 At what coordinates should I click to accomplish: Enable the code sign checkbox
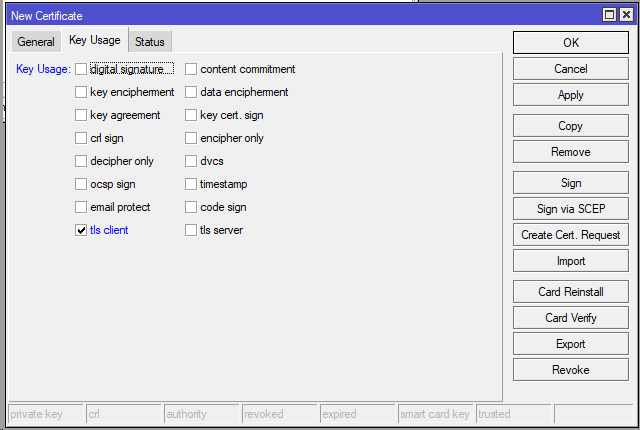click(x=191, y=207)
